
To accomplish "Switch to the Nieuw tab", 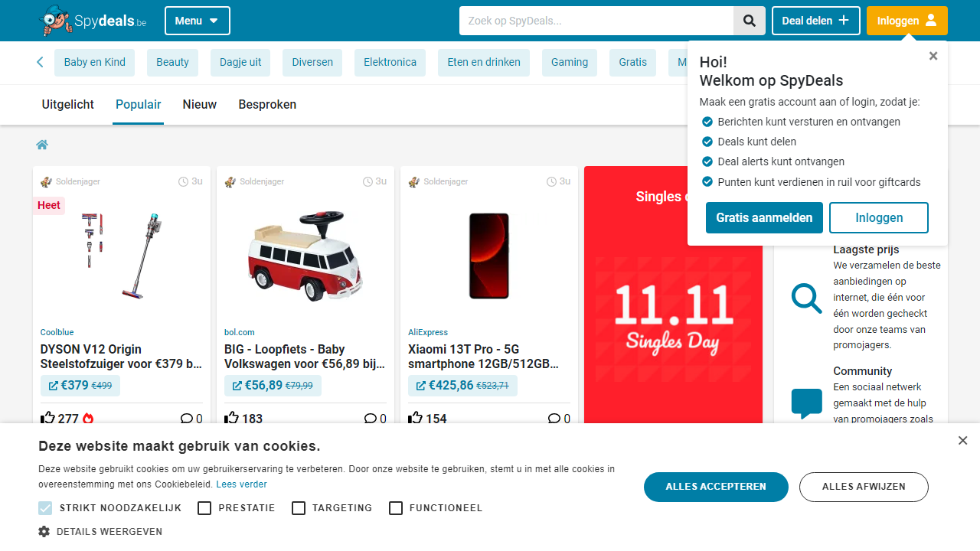I will 199,104.
